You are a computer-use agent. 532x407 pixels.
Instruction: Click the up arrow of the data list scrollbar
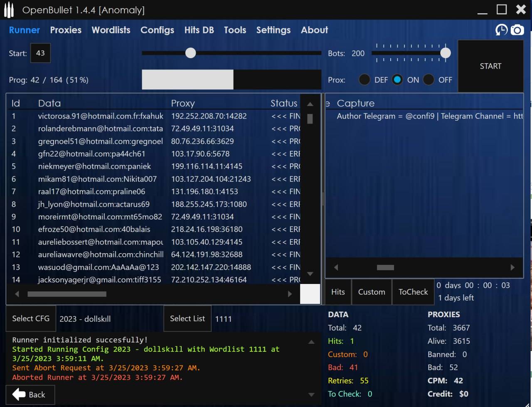[310, 104]
